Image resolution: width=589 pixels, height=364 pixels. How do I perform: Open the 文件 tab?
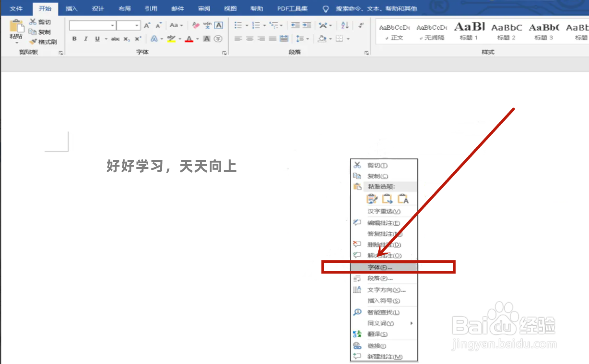16,9
